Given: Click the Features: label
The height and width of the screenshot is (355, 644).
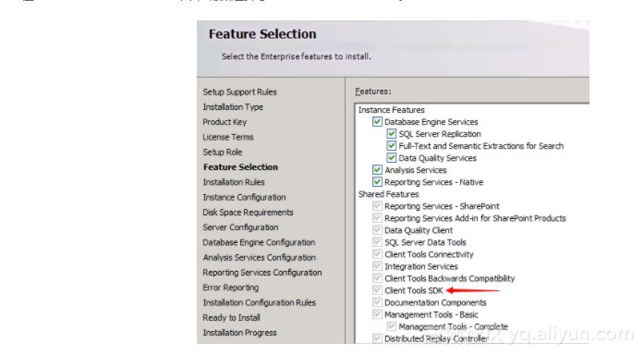Looking at the screenshot, I should click(x=373, y=92).
